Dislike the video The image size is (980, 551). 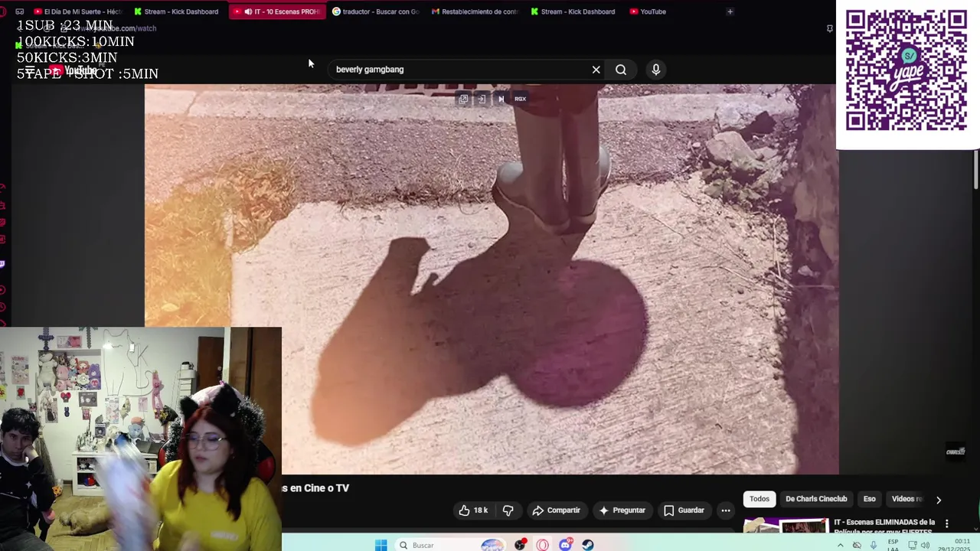508,510
